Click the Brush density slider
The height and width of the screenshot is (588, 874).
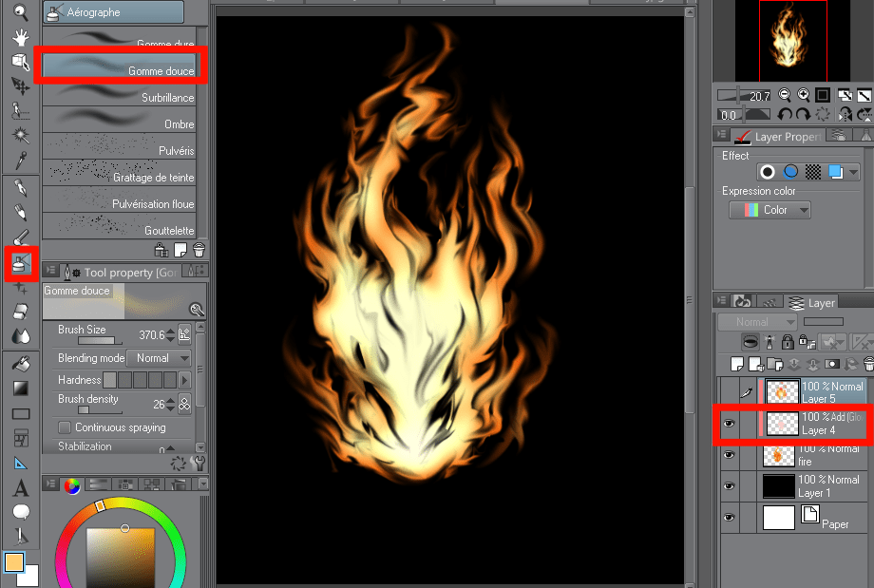coord(101,410)
